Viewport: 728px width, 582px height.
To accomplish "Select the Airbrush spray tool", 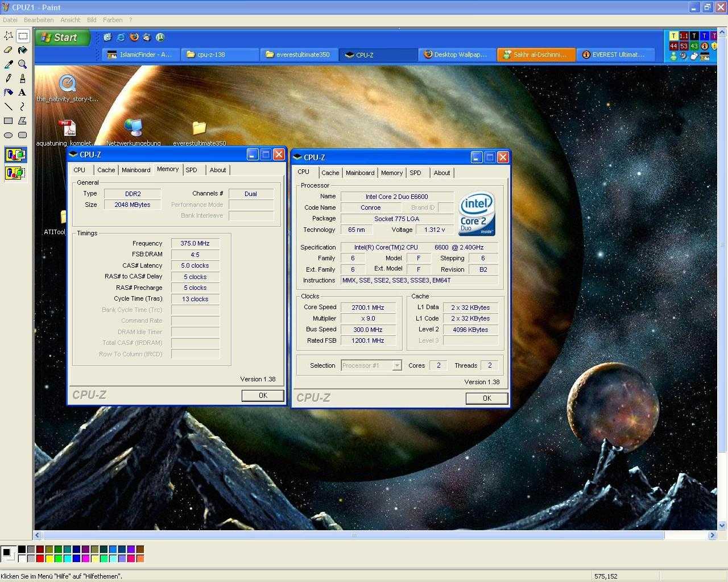I will click(x=9, y=92).
